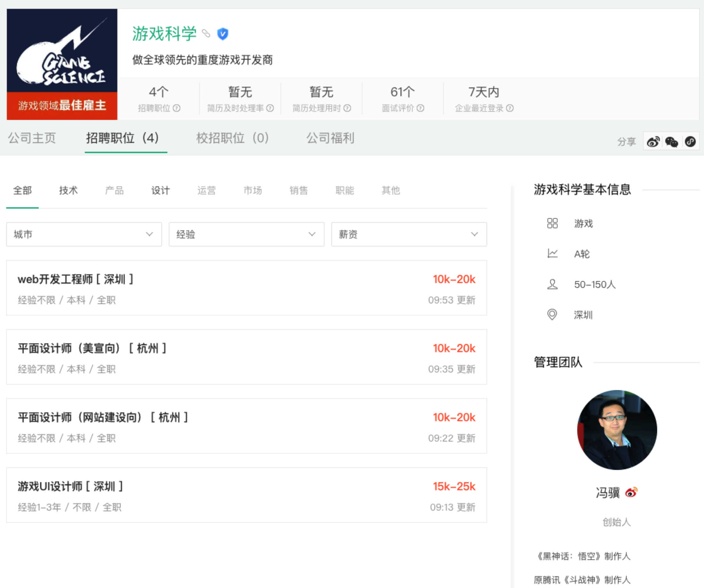Click help icon beside 招聘职位 stat
704x588 pixels.
pos(176,108)
